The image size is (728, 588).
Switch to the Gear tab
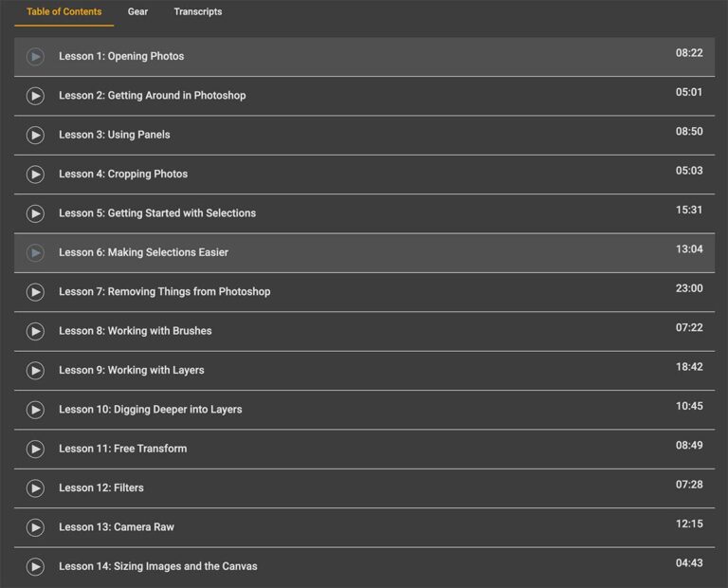(x=137, y=12)
